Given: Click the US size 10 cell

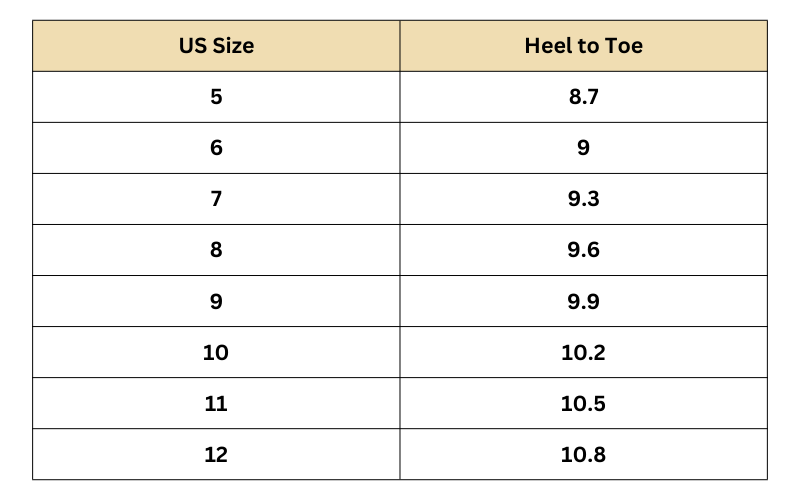Looking at the screenshot, I should 216,352.
